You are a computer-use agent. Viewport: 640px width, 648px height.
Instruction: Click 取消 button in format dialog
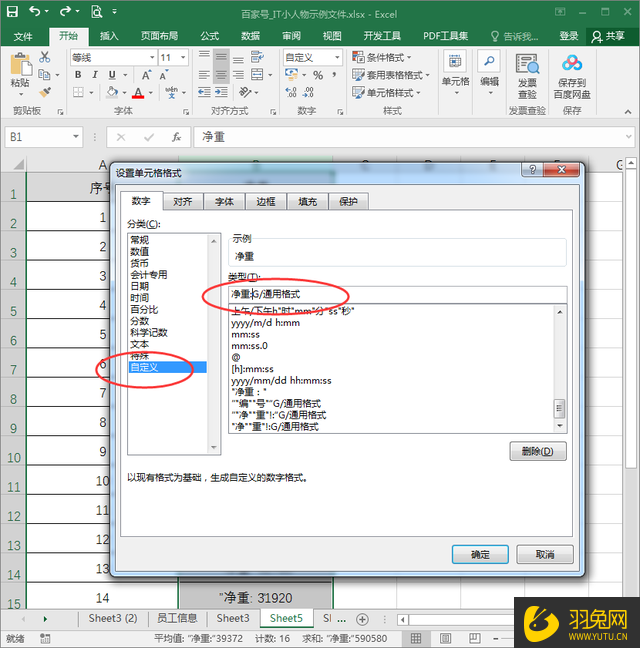[x=545, y=554]
